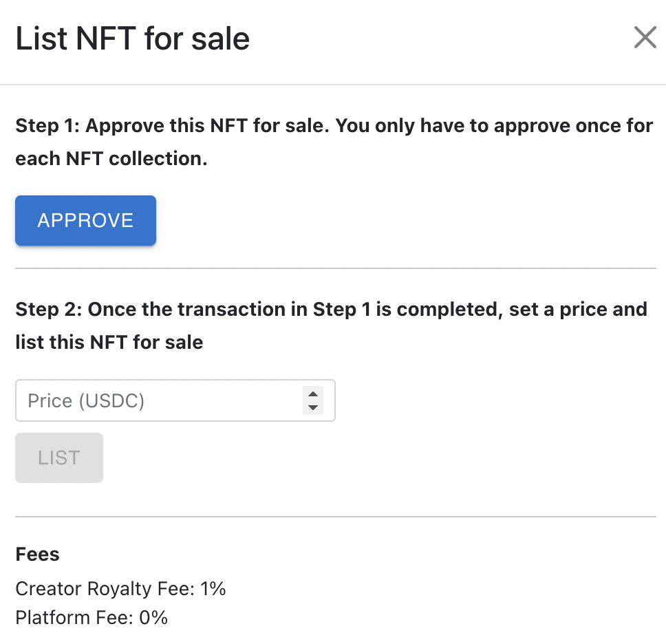Decrease price with the down stepper arrow
This screenshot has height=644, width=666.
tap(313, 407)
